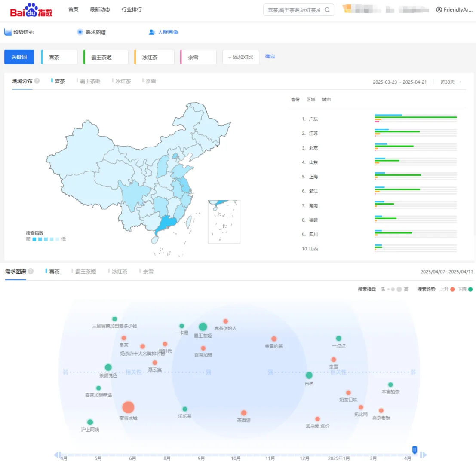This screenshot has width=476, height=464.
Task: Click the 2025年1月 timeline marker
Action: pyautogui.click(x=338, y=458)
